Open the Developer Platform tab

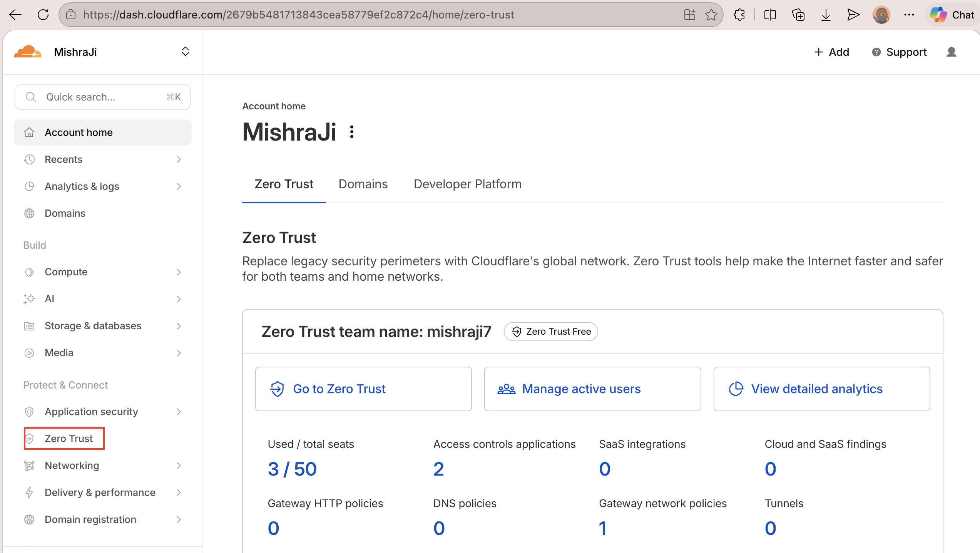[467, 184]
